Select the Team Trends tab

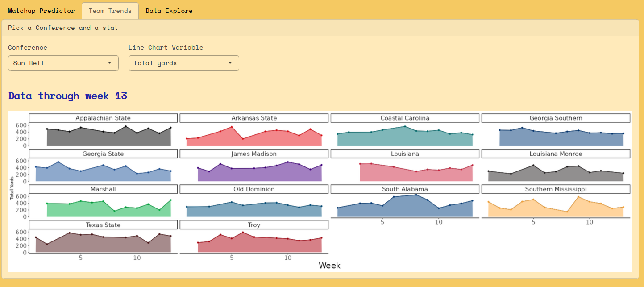(110, 11)
